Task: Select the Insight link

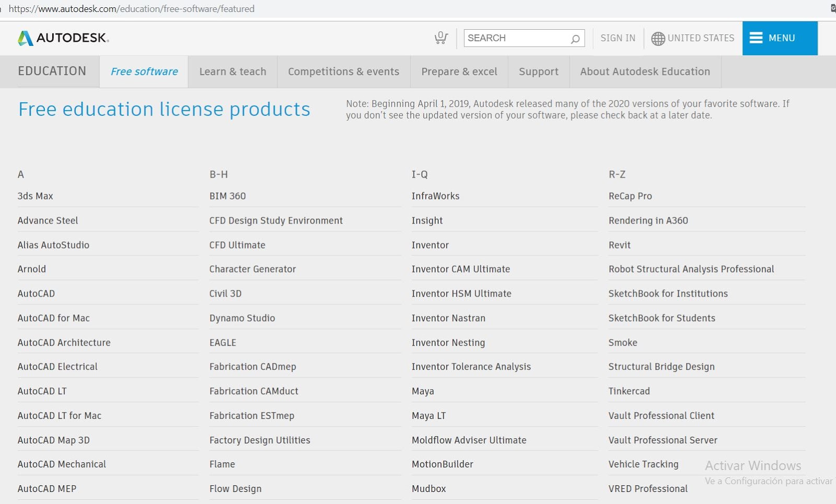Action: click(x=427, y=220)
